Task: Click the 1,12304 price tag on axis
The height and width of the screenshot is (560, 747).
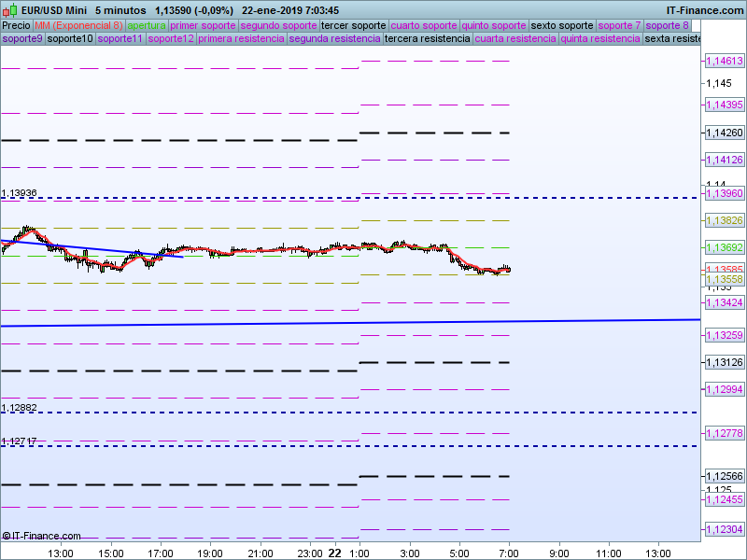Action: click(x=724, y=529)
